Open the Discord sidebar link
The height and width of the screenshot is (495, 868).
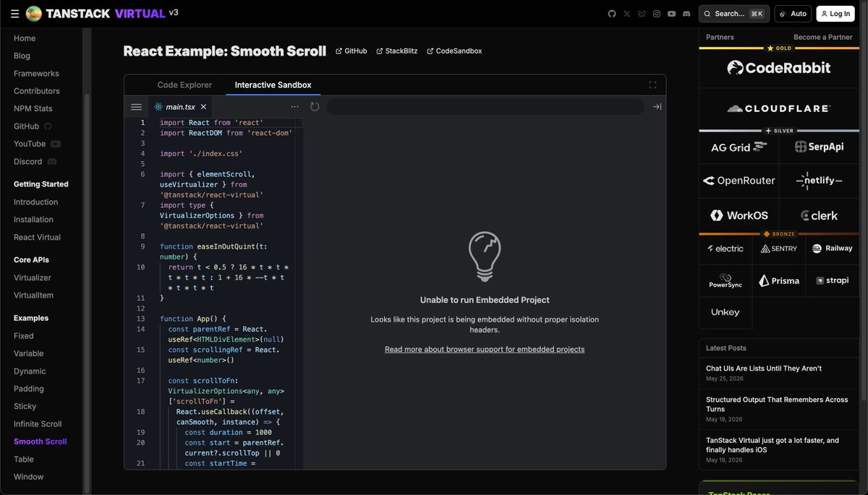click(35, 162)
